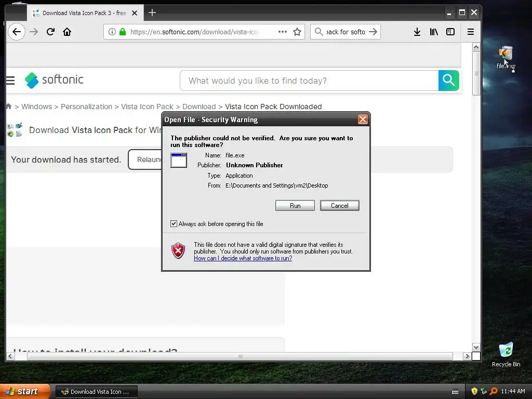Open the Library bookmarks icon
The image size is (532, 399).
(x=434, y=32)
